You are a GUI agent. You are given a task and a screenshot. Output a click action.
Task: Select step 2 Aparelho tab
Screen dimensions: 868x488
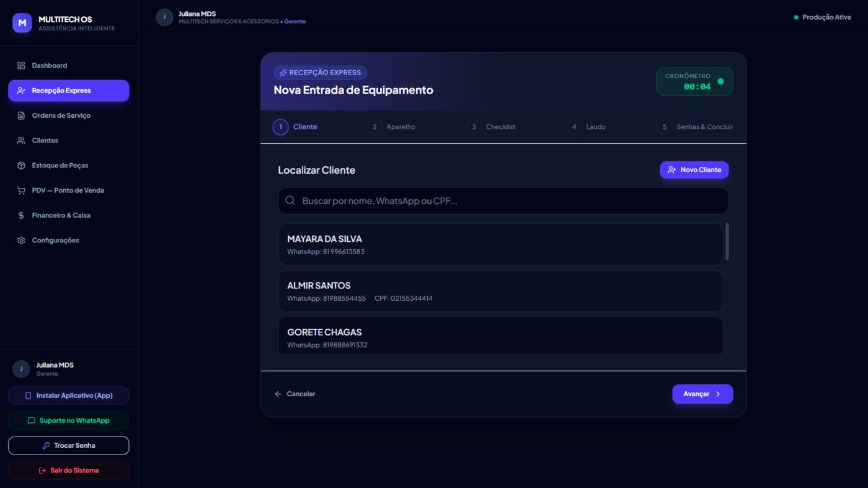coord(391,127)
